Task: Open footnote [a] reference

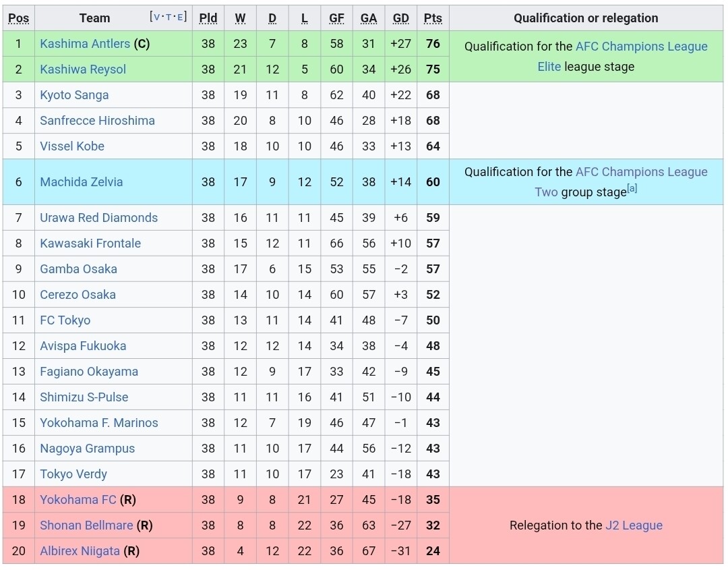Action: [632, 189]
